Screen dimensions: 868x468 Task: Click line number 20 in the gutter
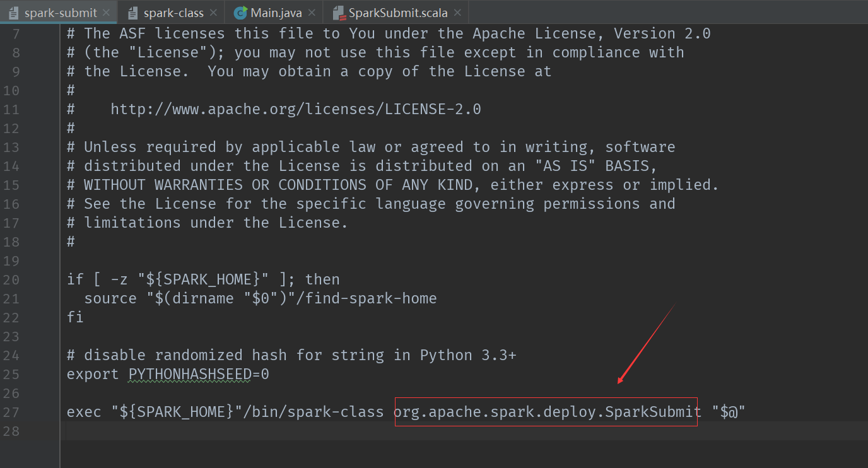(11, 279)
